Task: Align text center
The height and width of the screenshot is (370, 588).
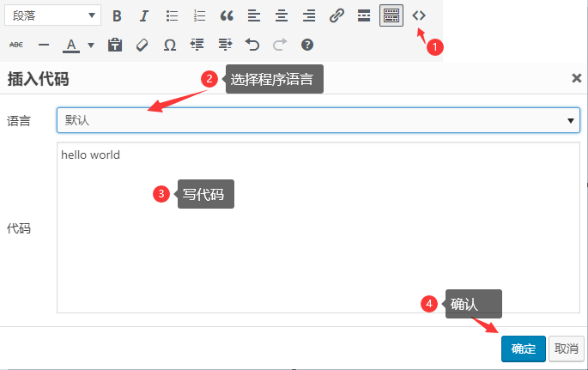Action: [282, 15]
